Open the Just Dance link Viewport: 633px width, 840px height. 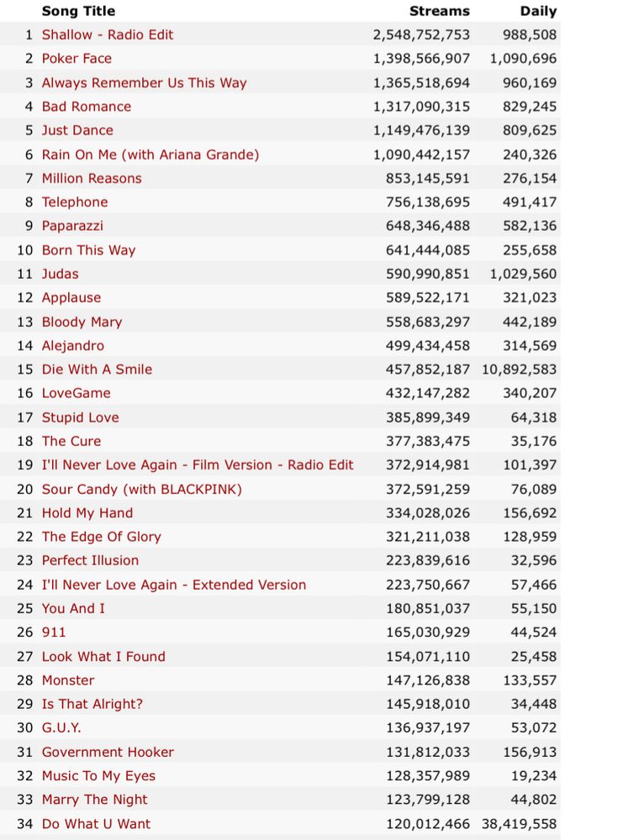click(77, 130)
